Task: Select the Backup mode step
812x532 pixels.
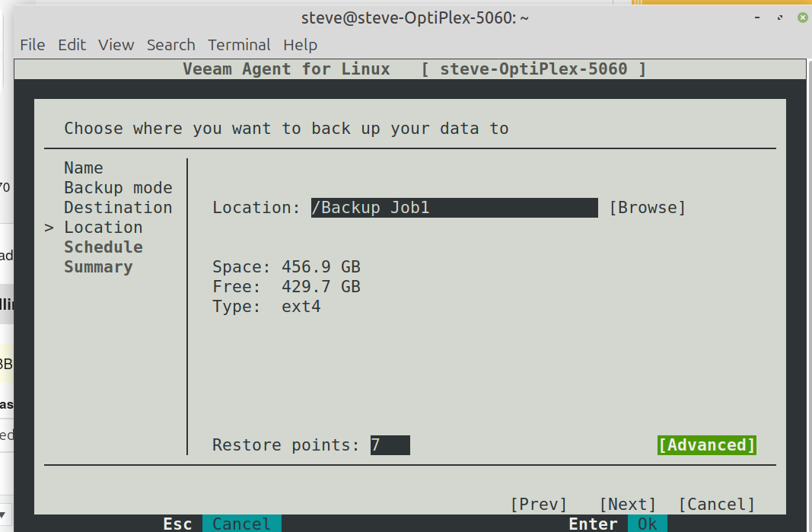Action: tap(118, 188)
